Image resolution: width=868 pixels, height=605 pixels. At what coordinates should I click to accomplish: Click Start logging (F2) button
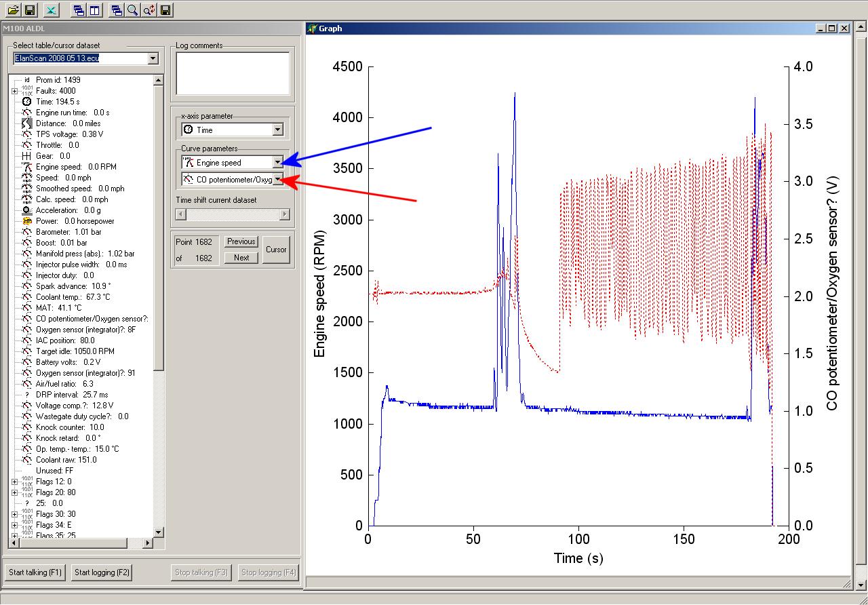pos(102,572)
